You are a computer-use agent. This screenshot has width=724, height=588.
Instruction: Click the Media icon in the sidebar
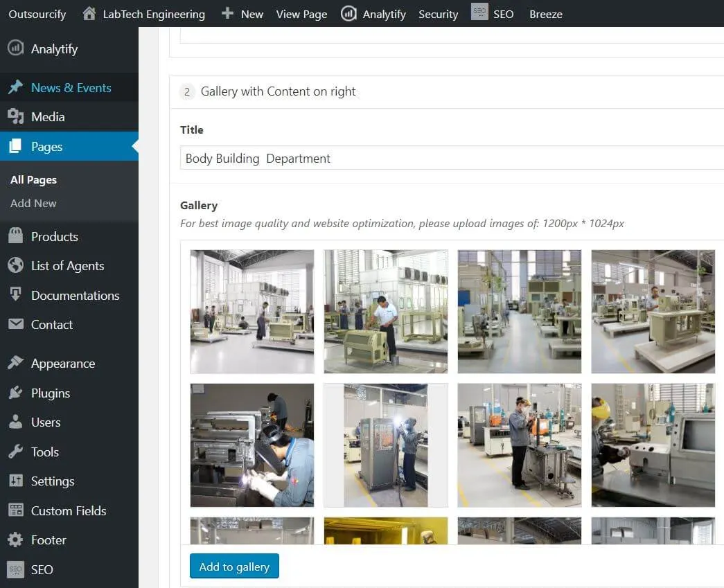click(x=15, y=116)
